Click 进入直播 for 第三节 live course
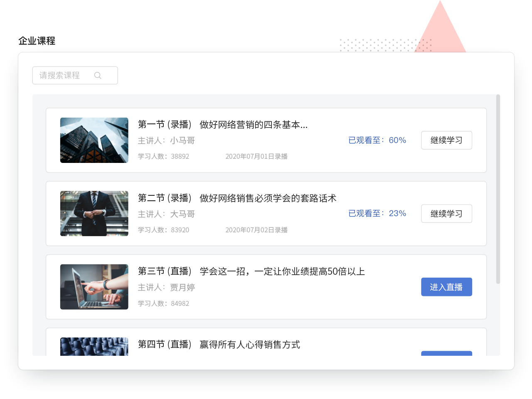 (x=446, y=287)
